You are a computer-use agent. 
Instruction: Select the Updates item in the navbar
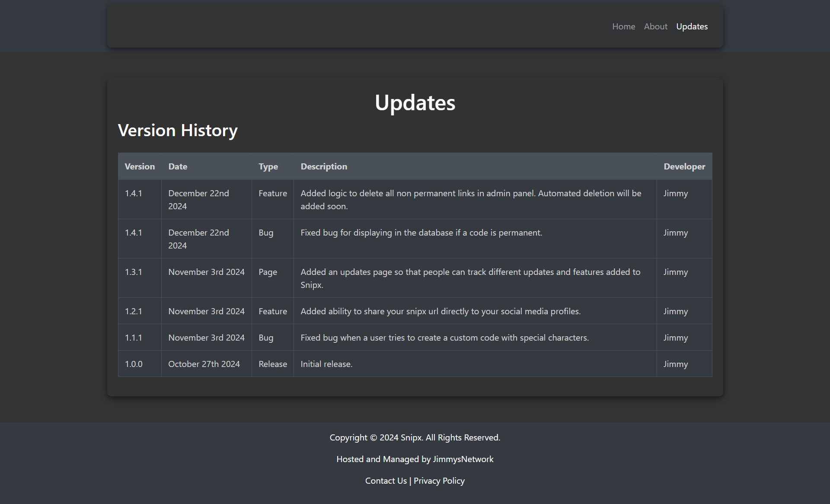[x=692, y=26]
